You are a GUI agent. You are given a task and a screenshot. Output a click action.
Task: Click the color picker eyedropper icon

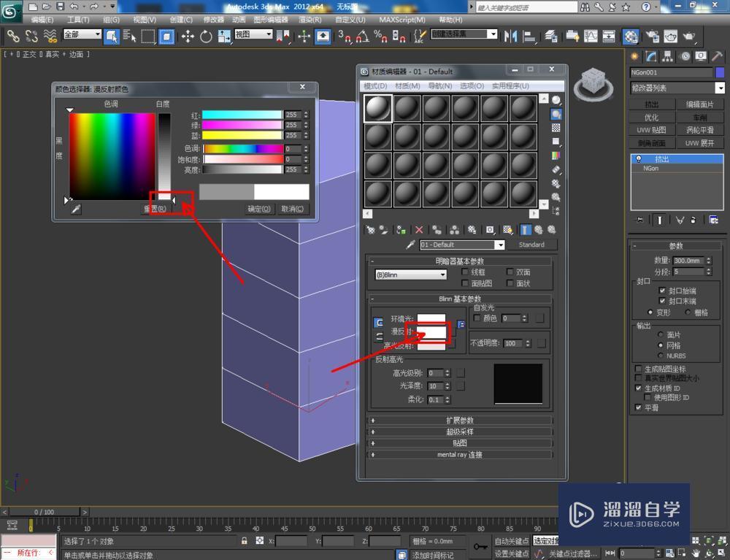[76, 209]
